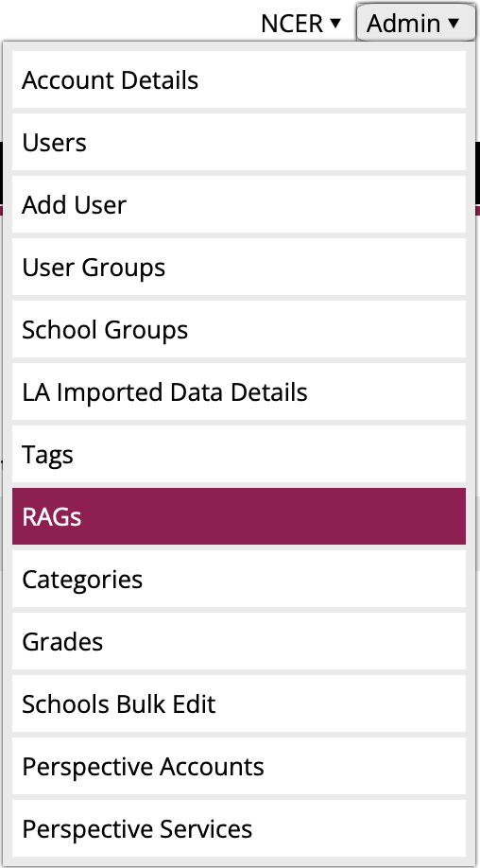Open the Grades settings entry
This screenshot has width=480, height=868.
(x=239, y=642)
